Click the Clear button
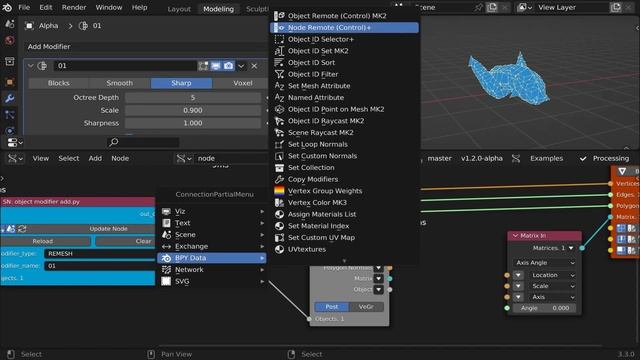640x360 pixels. [126, 241]
